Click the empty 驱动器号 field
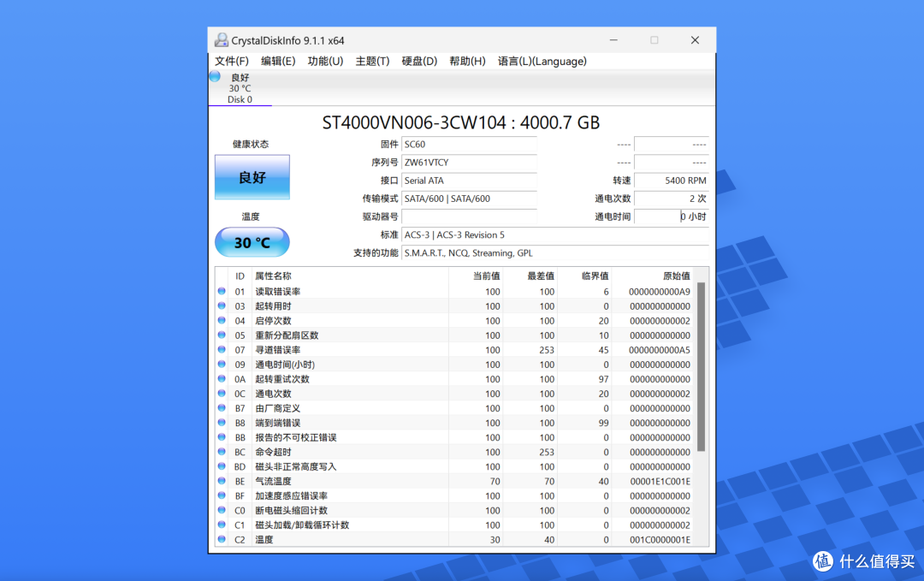The image size is (924, 581). tap(469, 216)
